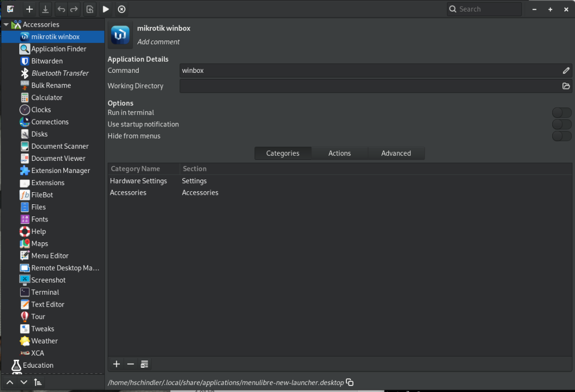Add a category with the plus button below the list
Image resolution: width=575 pixels, height=392 pixels.
(116, 364)
